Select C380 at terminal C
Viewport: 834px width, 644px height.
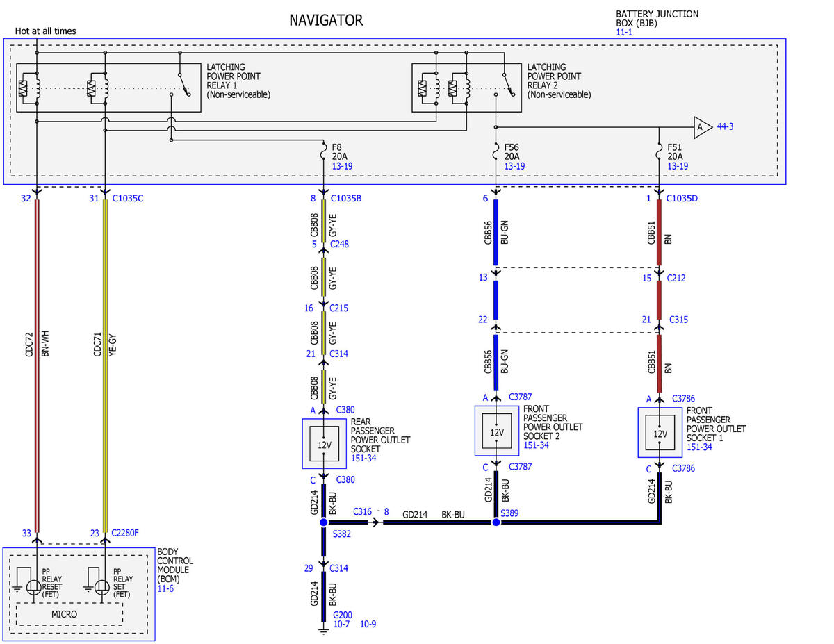point(345,479)
